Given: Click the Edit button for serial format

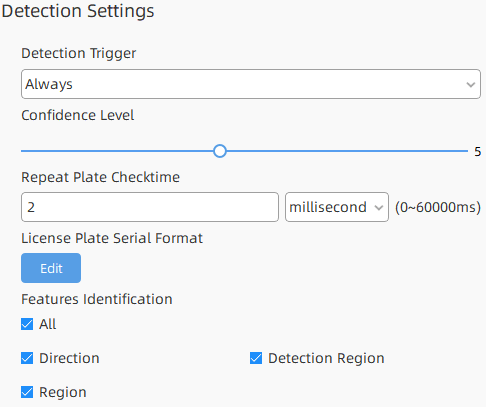Looking at the screenshot, I should point(51,268).
